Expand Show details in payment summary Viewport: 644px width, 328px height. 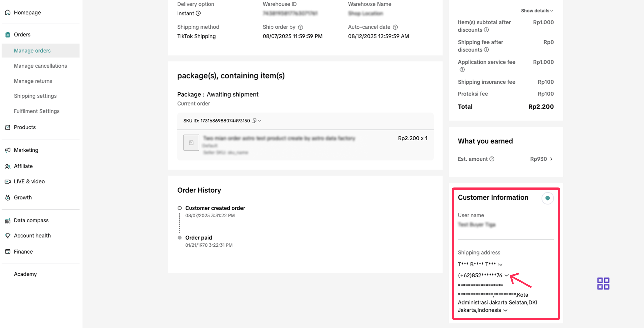point(537,11)
